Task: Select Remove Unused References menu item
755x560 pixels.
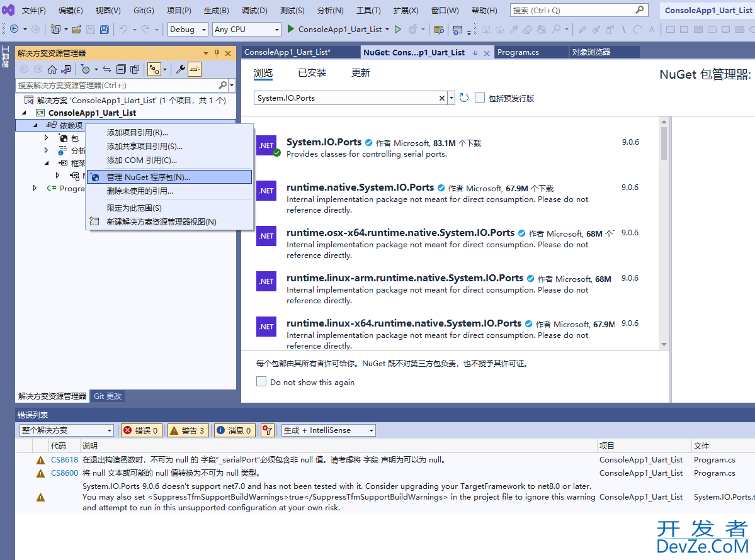Action: (169, 191)
